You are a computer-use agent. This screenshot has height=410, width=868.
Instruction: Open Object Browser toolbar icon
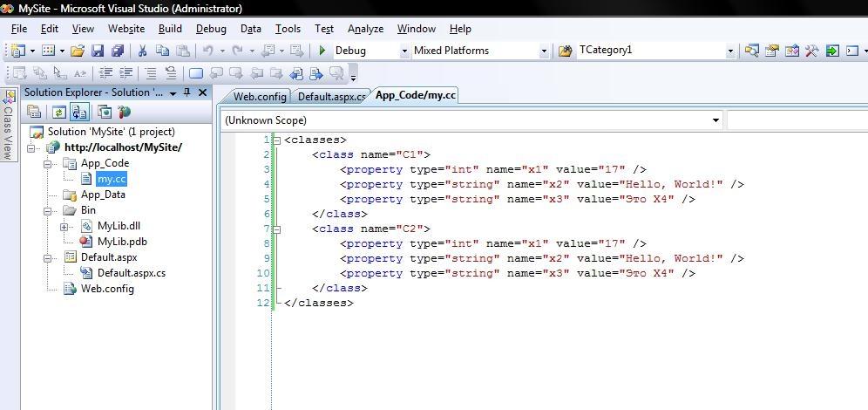click(791, 51)
